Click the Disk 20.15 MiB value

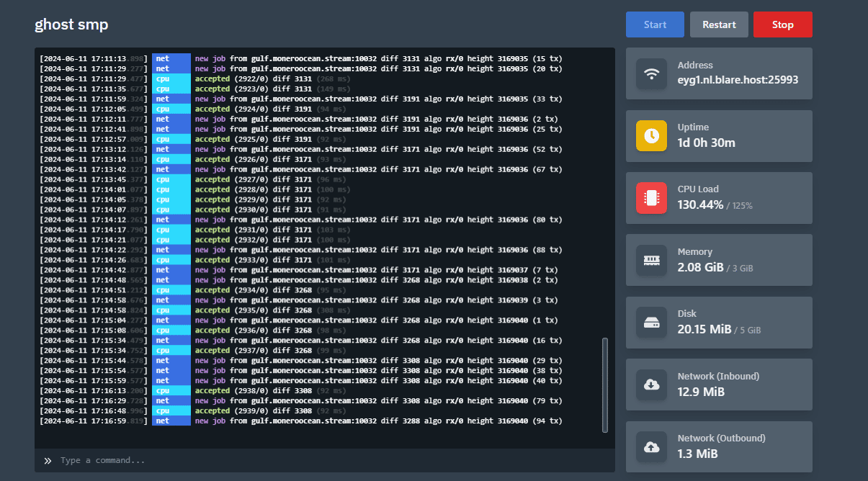pos(704,329)
